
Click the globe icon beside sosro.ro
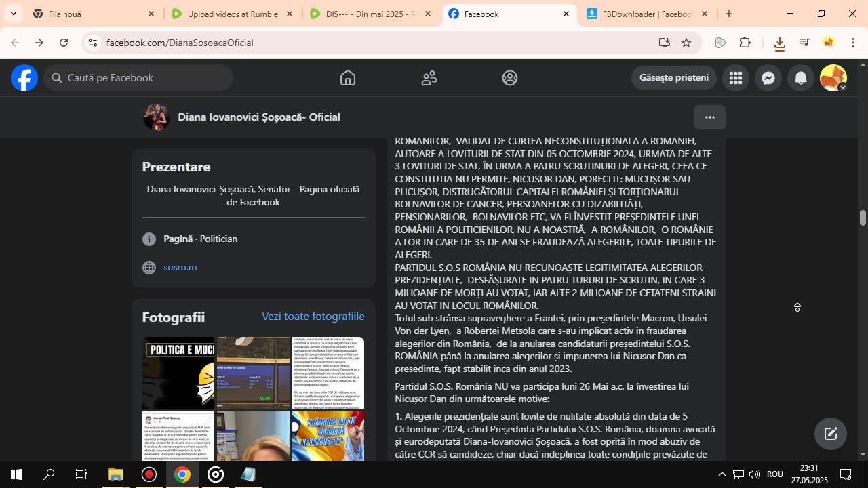(149, 268)
